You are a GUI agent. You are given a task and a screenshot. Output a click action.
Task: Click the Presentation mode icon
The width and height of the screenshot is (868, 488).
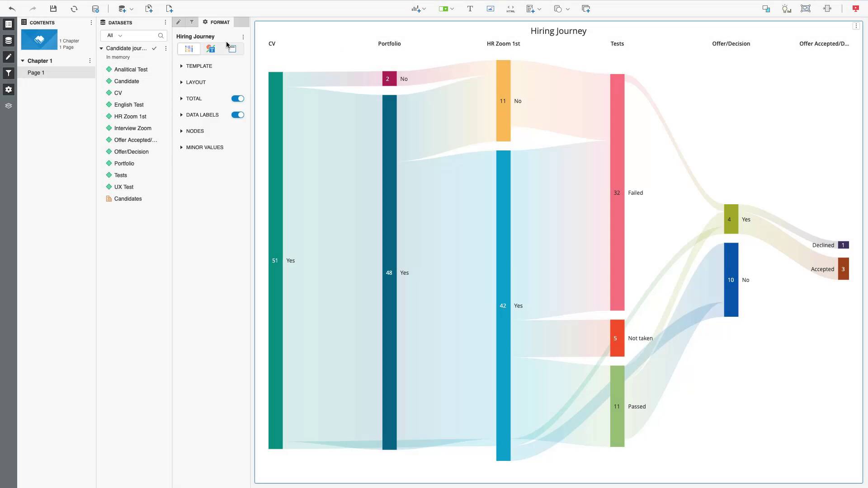855,9
